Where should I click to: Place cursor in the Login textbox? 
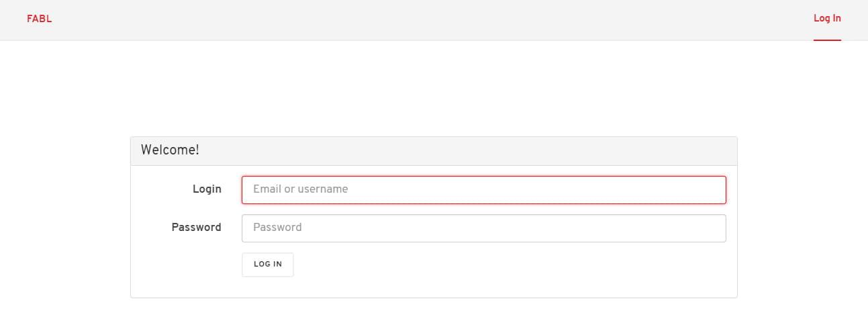coord(483,189)
